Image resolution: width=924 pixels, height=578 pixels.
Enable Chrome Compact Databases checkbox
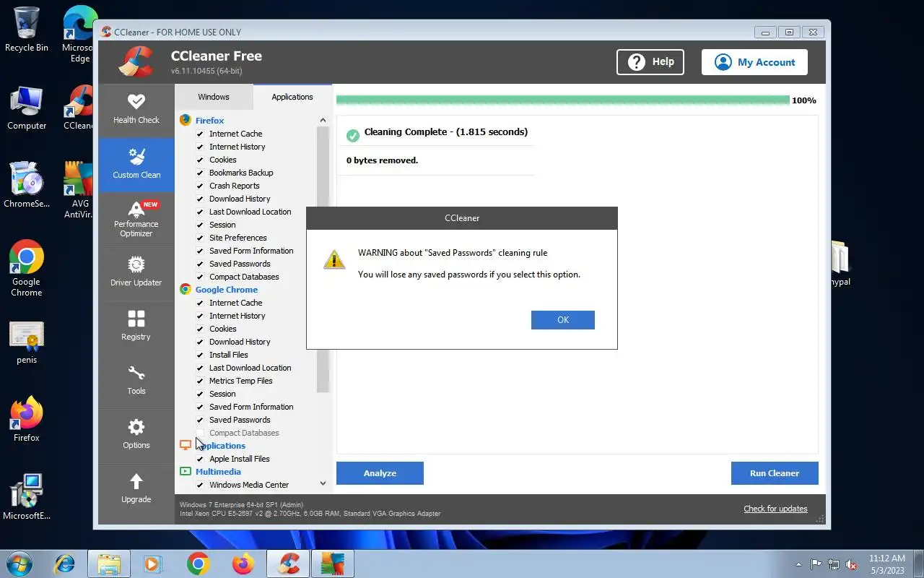[x=200, y=433]
